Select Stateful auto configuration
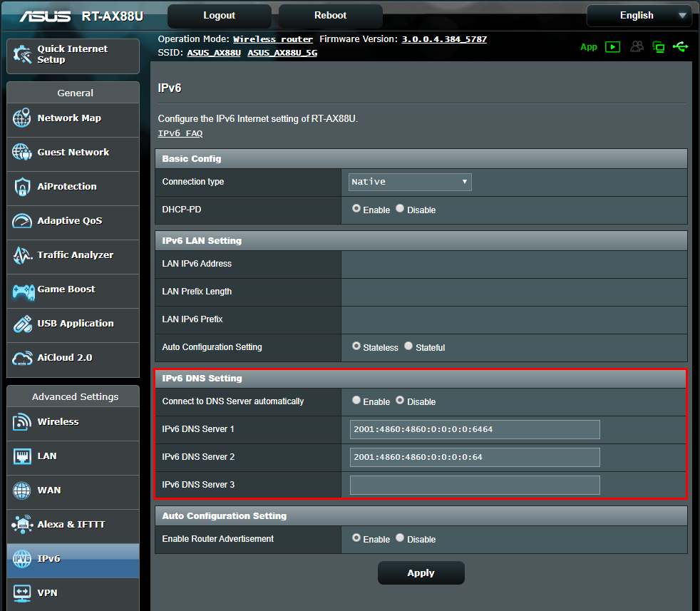Screen dimensions: 700x611 (408, 346)
